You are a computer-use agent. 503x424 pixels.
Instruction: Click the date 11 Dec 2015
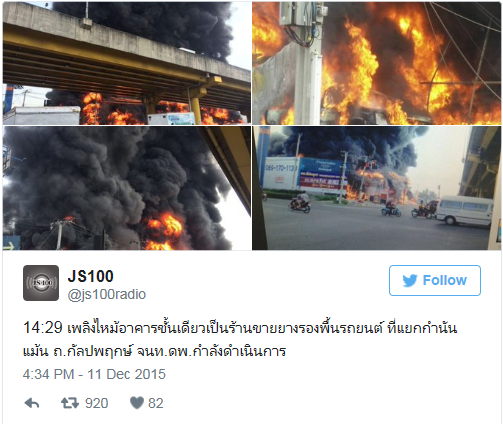tap(126, 374)
